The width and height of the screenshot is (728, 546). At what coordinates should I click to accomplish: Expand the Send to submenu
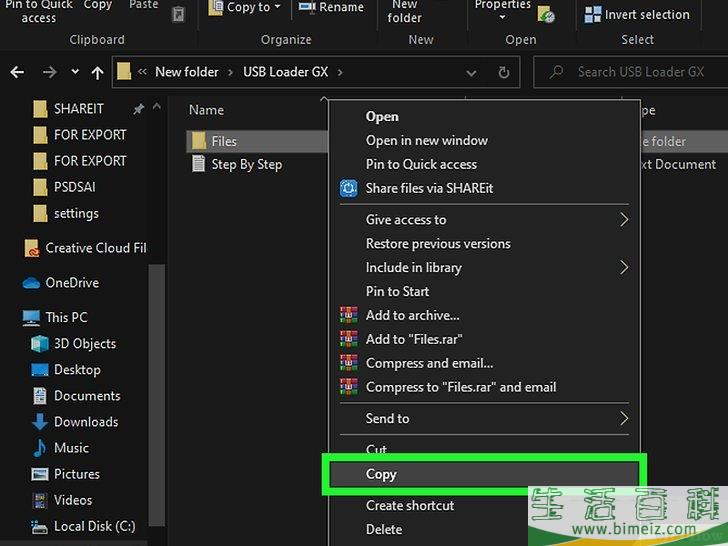click(484, 419)
